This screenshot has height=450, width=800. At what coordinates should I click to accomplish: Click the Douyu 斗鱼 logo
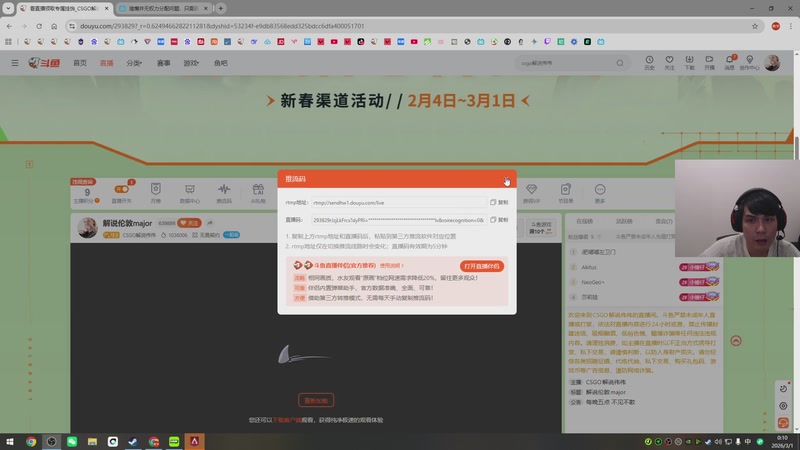[x=44, y=63]
